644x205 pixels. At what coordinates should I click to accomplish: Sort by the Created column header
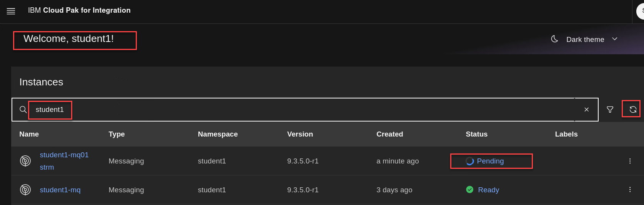[x=389, y=134]
